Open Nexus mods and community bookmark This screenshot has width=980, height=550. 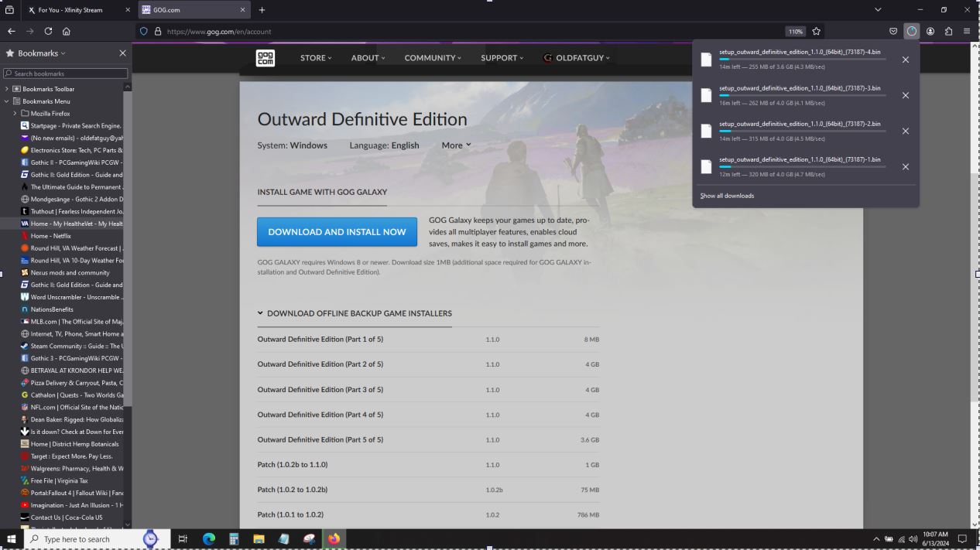tap(65, 272)
